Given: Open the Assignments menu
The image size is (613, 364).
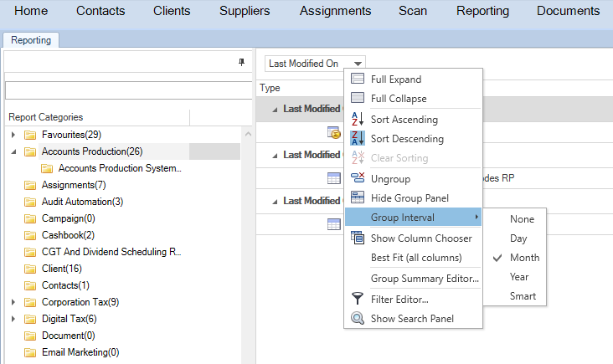Looking at the screenshot, I should 335,11.
